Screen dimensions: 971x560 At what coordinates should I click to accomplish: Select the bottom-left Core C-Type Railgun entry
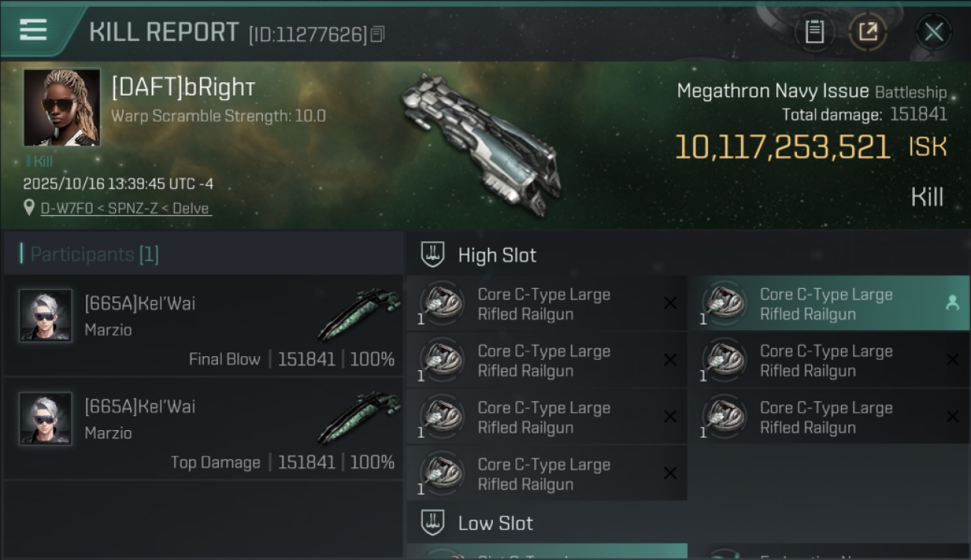pyautogui.click(x=547, y=473)
